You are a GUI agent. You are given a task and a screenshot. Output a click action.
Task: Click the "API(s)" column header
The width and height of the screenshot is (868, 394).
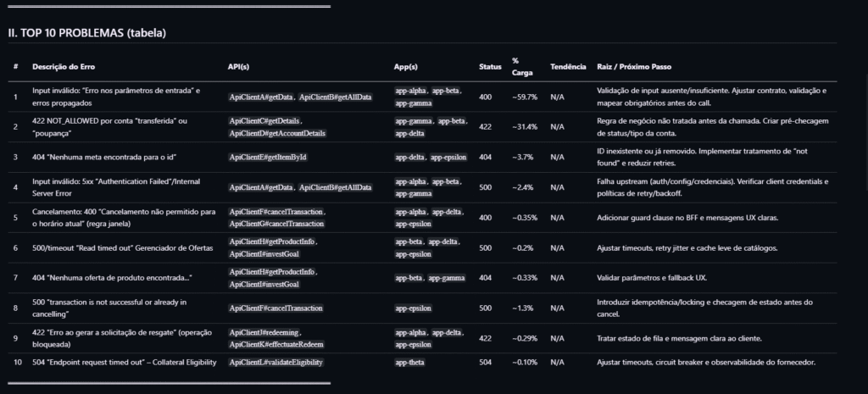click(x=238, y=66)
